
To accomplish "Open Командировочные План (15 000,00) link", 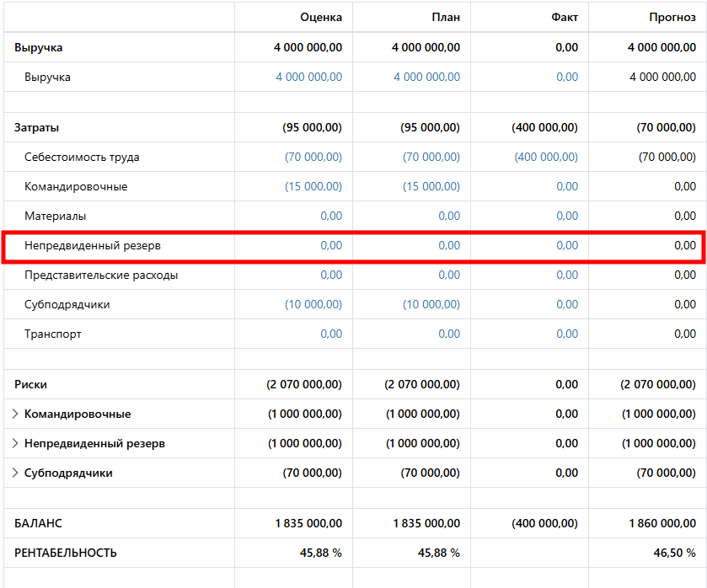I will click(431, 186).
